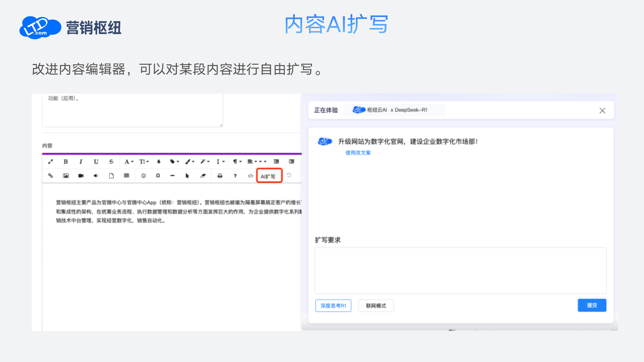Toggle bold formatting in editor toolbar
Screen dimensions: 644x362
coord(66,162)
